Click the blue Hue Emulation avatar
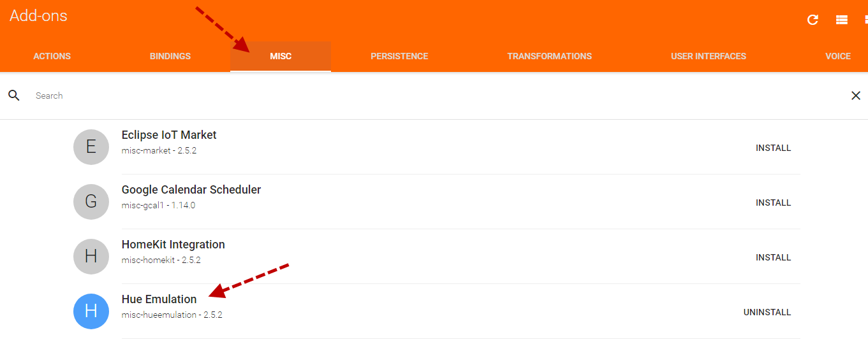Viewport: 868px width, 342px height. (x=91, y=311)
